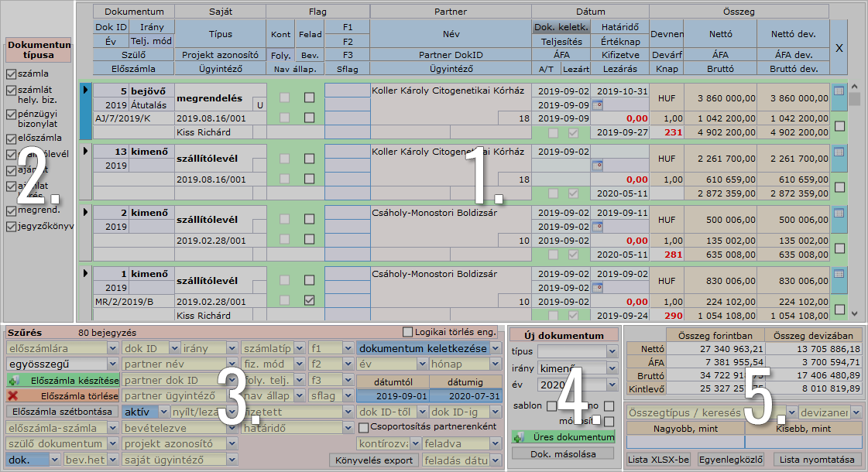The image size is (868, 472).
Task: Click green plus icon on Üres dokumentum
Action: 519,438
